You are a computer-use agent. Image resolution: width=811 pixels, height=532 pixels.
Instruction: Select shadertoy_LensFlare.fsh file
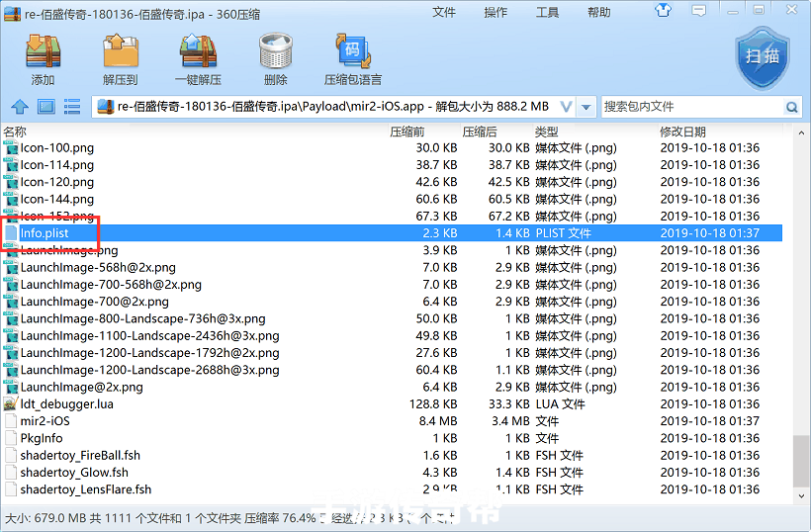[x=86, y=489]
